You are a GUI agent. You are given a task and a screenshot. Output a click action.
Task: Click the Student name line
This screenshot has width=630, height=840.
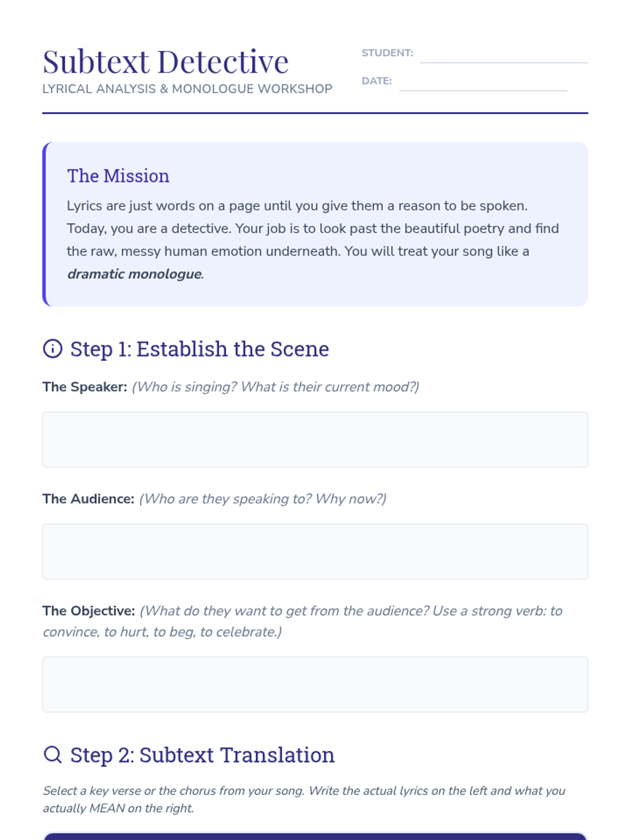point(503,57)
